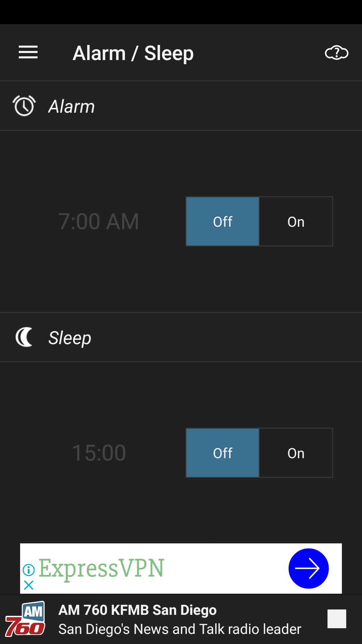This screenshot has width=362, height=644.
Task: Stop the radio playback
Action: click(337, 619)
